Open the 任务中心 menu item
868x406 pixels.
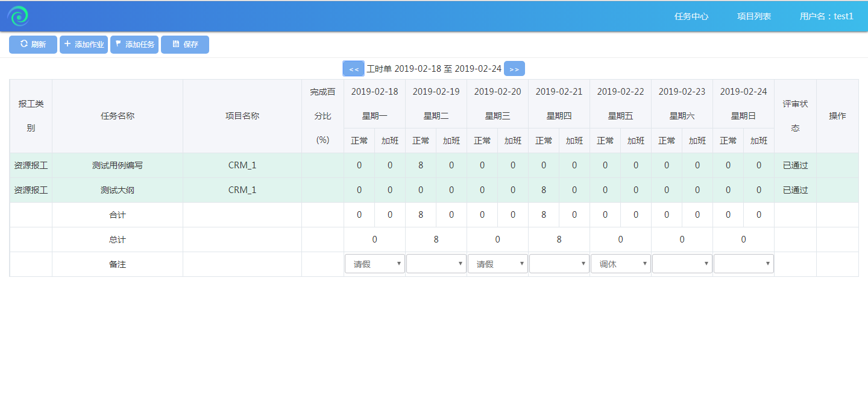(x=691, y=16)
